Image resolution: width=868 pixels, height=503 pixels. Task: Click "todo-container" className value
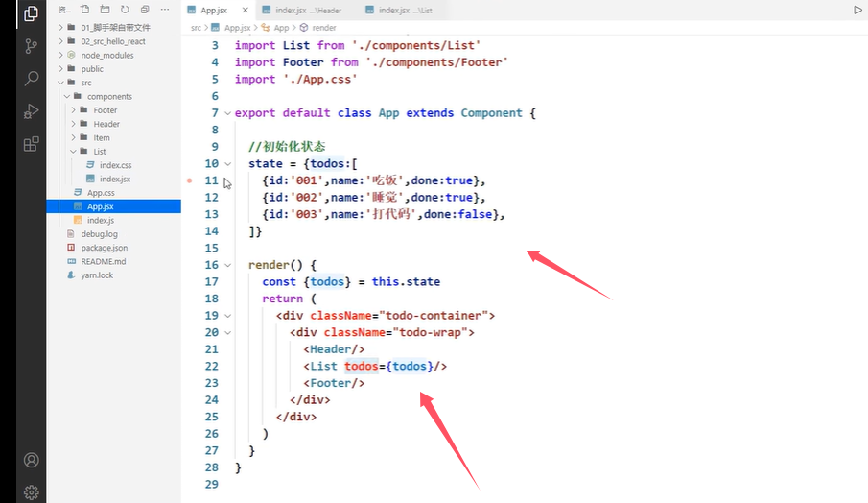(x=433, y=316)
